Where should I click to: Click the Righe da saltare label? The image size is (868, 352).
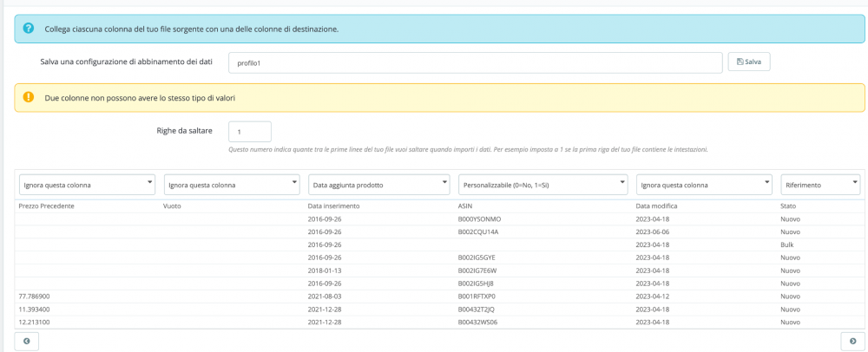tap(184, 132)
